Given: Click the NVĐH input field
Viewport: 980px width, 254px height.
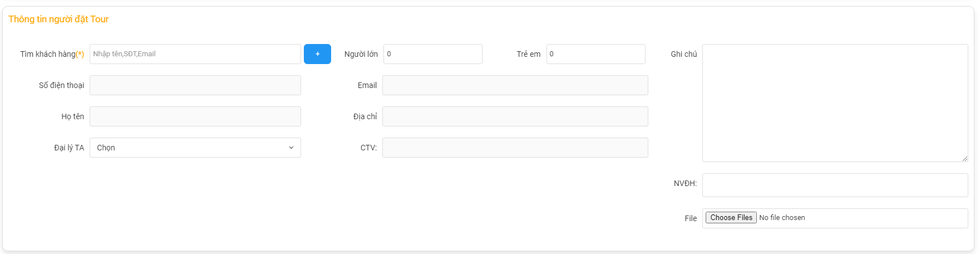Looking at the screenshot, I should point(835,185).
